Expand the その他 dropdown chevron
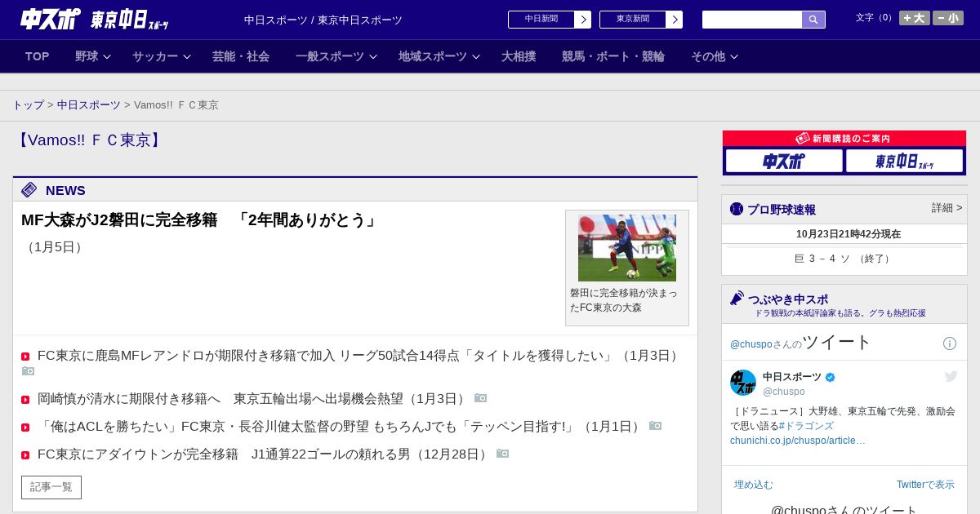Viewport: 980px width, 514px height. tap(734, 57)
